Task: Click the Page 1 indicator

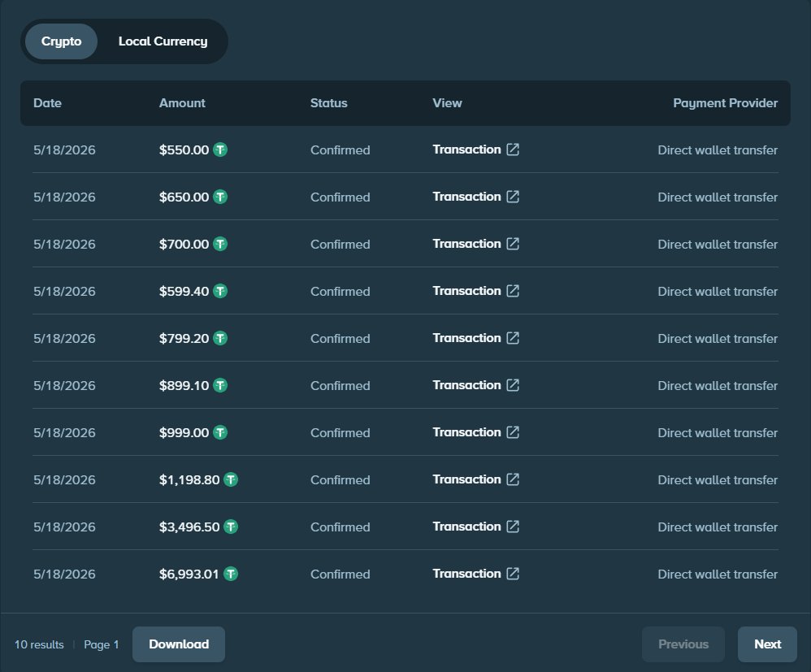Action: [x=102, y=644]
